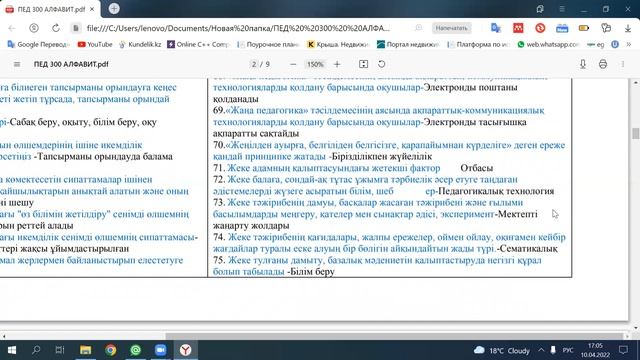This screenshot has width=640, height=360.
Task: Open the Windows Start menu
Action: 11,350
